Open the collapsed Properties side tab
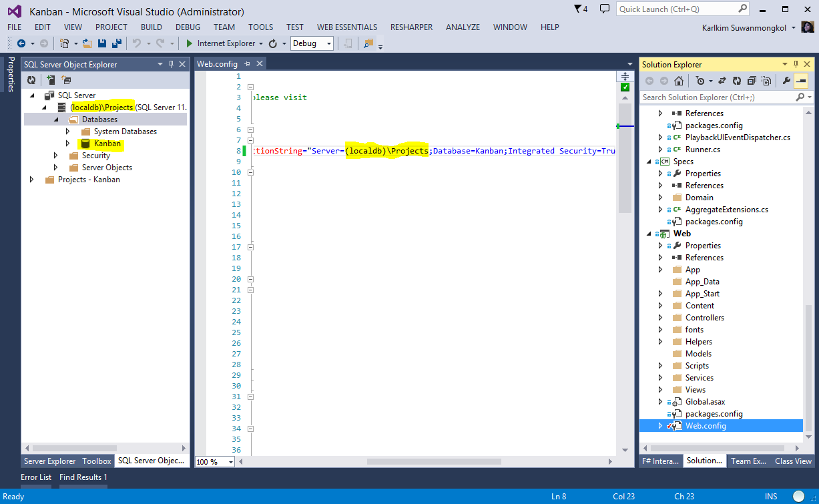819x504 pixels. (11, 74)
